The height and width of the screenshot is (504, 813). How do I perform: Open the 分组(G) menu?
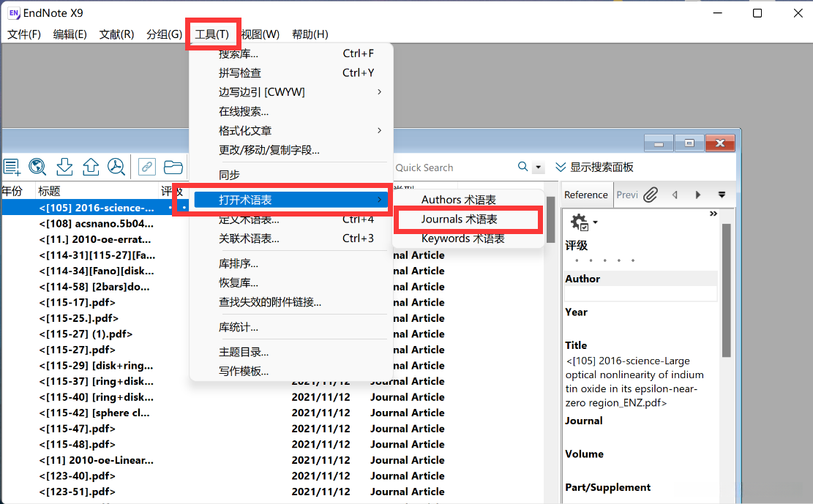[164, 34]
